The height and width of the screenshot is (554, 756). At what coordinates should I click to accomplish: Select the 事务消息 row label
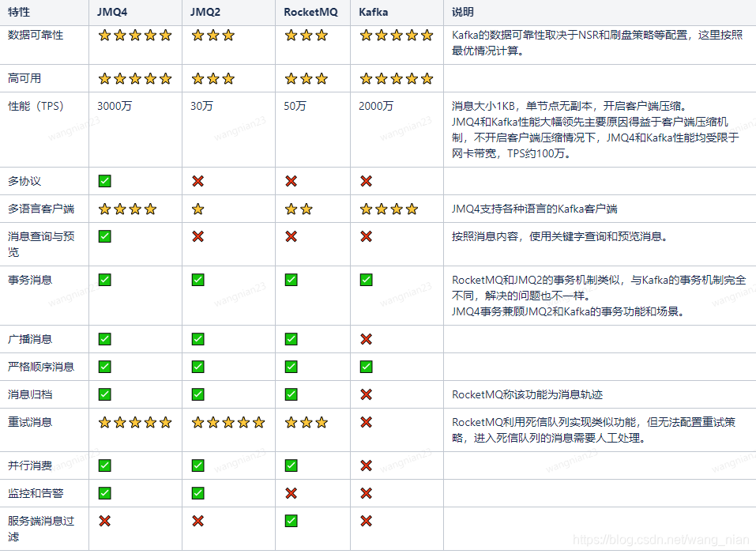30,280
